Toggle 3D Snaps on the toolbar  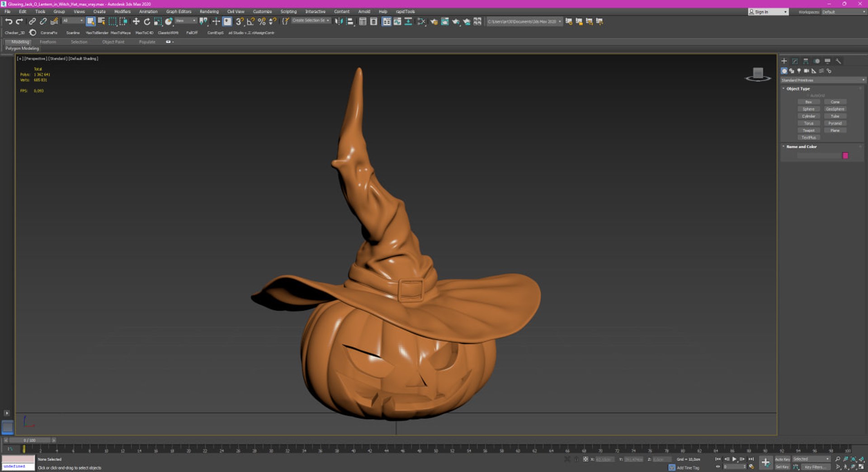[x=240, y=21]
